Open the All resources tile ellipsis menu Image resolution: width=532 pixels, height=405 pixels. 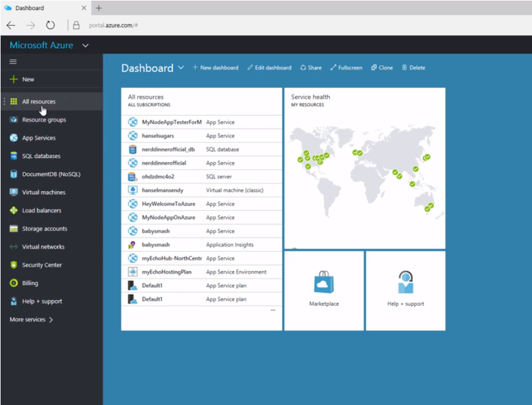tap(273, 310)
